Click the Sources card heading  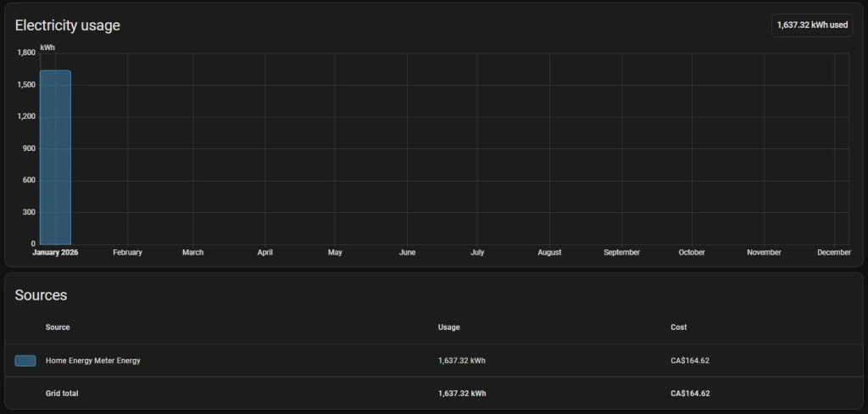pos(41,295)
